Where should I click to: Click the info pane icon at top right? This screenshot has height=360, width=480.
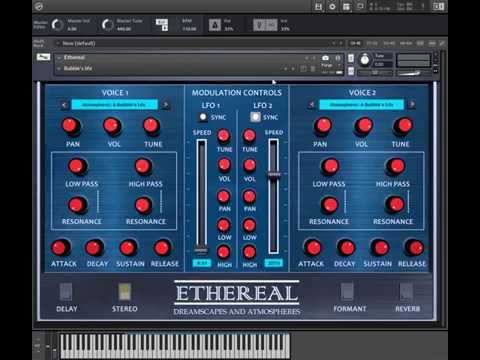(439, 6)
